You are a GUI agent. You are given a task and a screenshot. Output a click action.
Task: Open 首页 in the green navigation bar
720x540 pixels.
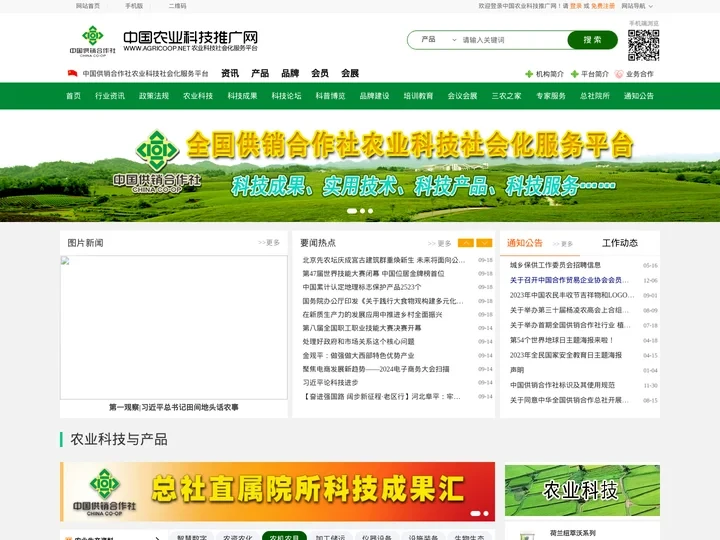73,96
